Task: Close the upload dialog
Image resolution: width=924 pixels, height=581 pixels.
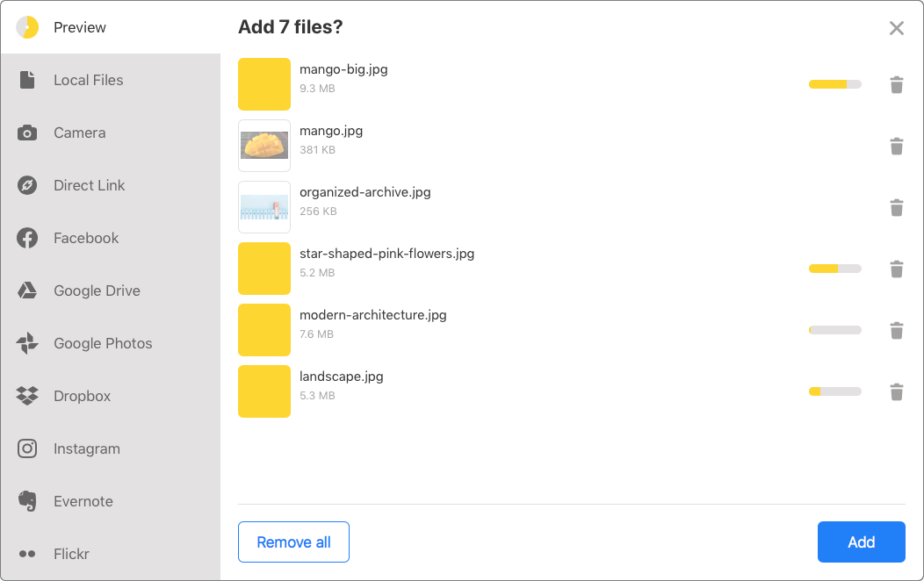Action: click(x=896, y=28)
